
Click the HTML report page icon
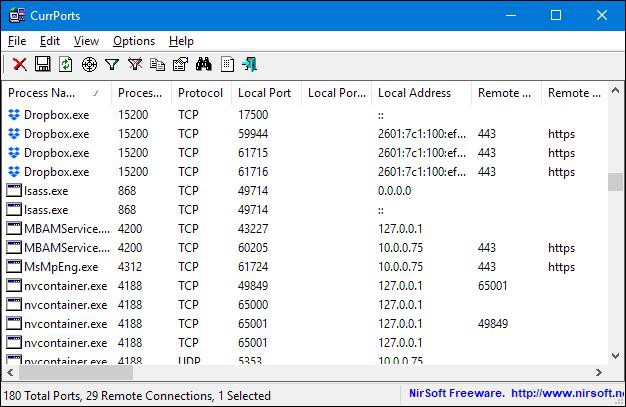pos(227,64)
